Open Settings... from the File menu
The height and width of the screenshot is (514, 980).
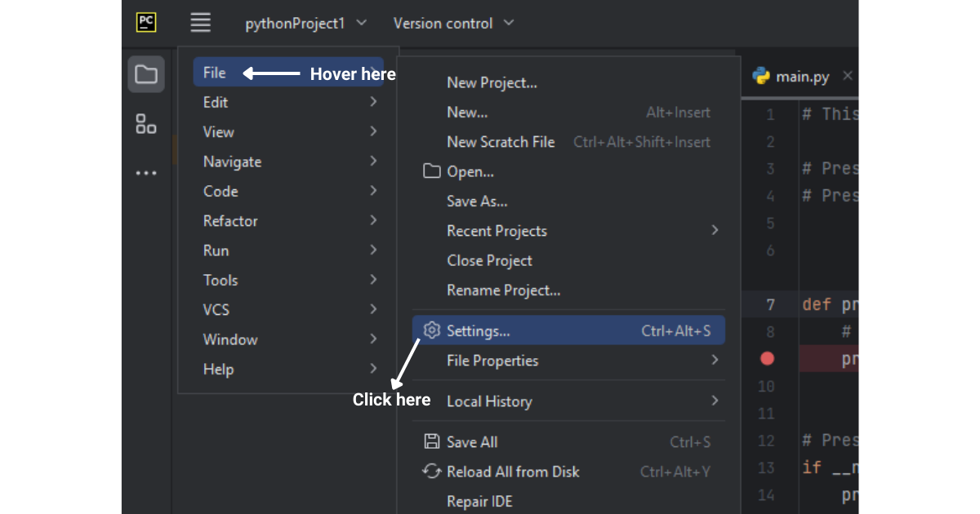pyautogui.click(x=568, y=330)
